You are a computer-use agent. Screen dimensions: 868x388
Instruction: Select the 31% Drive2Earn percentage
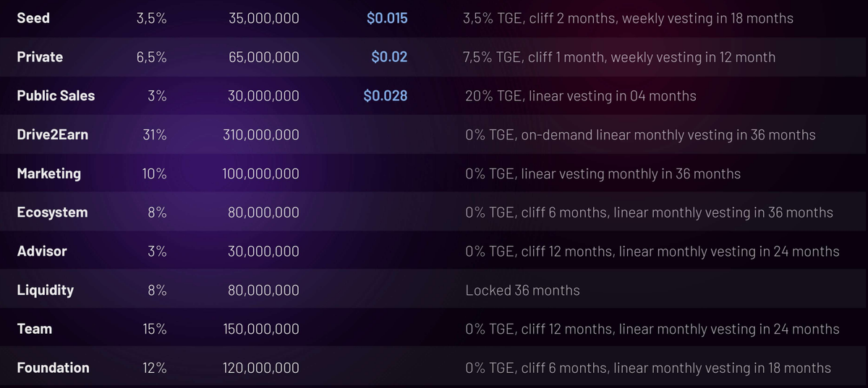[155, 134]
